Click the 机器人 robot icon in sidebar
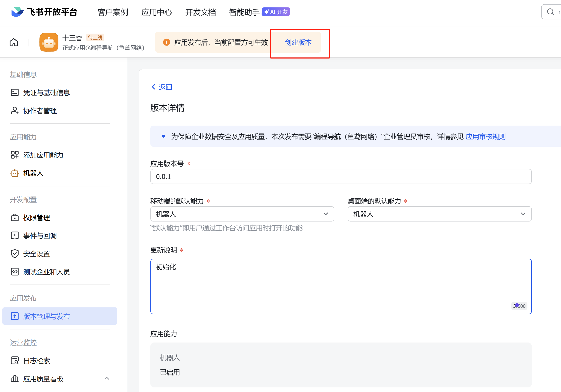Image resolution: width=561 pixels, height=392 pixels. pyautogui.click(x=15, y=173)
